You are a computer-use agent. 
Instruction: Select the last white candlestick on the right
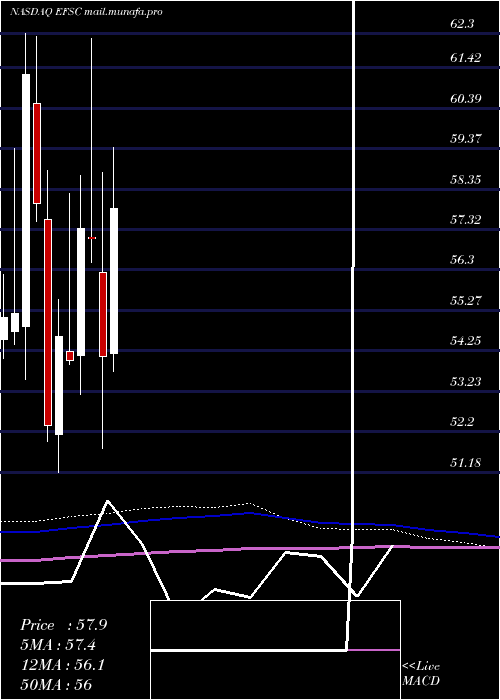tap(114, 281)
